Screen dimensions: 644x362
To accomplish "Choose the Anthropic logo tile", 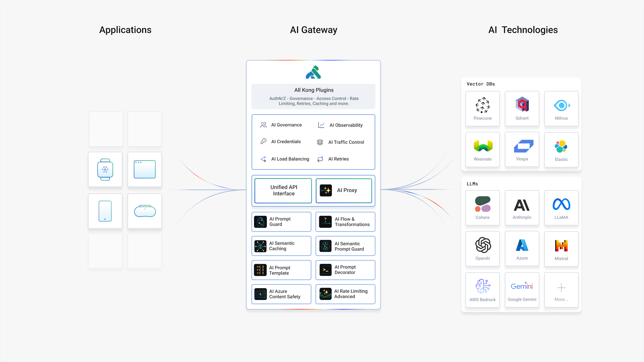I will pyautogui.click(x=522, y=208).
